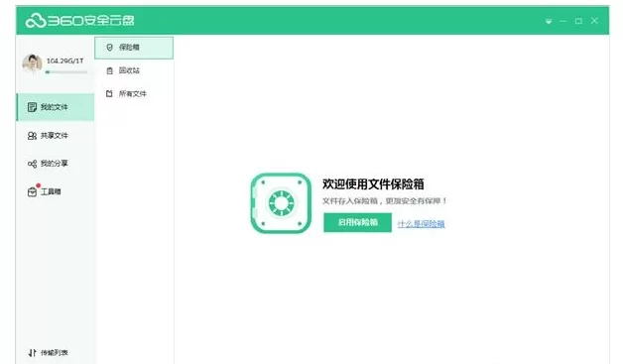Image resolution: width=623 pixels, height=364 pixels.
Task: Click the 保险箱 shield icon
Action: tap(110, 48)
